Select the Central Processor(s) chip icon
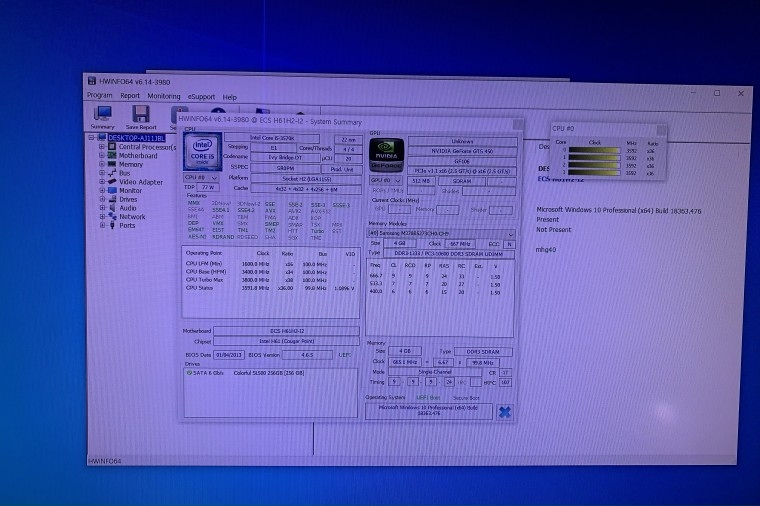 (112, 146)
